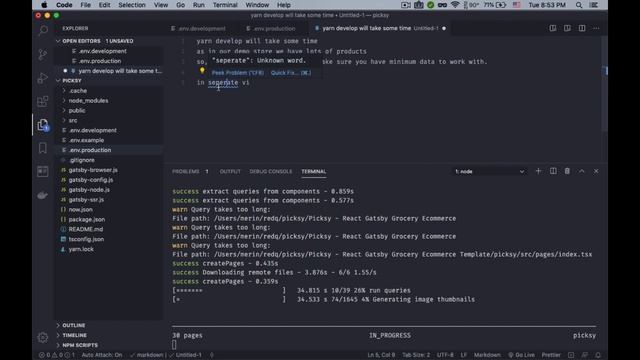Screen dimensions: 640x360
Task: Open the Apple menu
Action: coord(44,5)
